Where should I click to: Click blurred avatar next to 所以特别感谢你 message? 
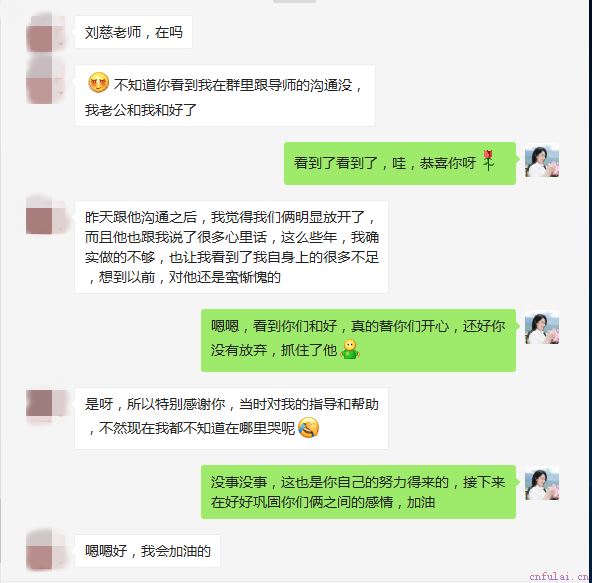click(46, 406)
